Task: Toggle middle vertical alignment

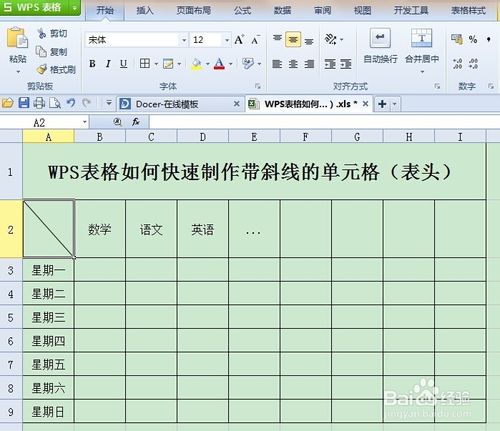Action: pyautogui.click(x=293, y=40)
